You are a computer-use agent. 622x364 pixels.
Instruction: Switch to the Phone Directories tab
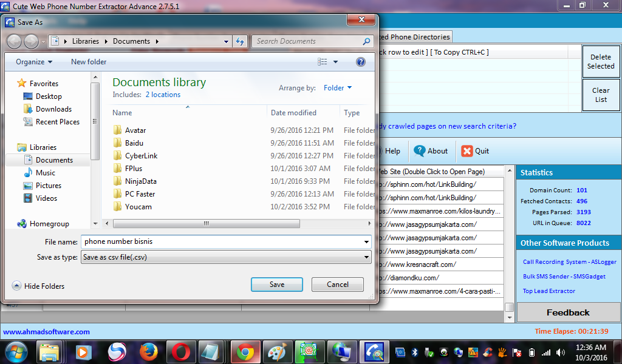click(414, 37)
